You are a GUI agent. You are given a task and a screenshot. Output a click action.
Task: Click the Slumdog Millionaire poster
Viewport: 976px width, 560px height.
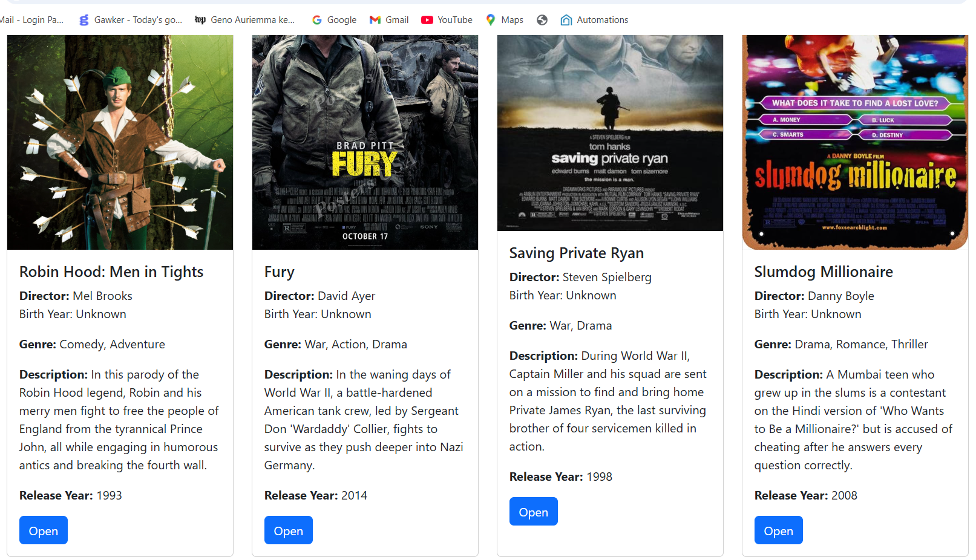point(855,142)
